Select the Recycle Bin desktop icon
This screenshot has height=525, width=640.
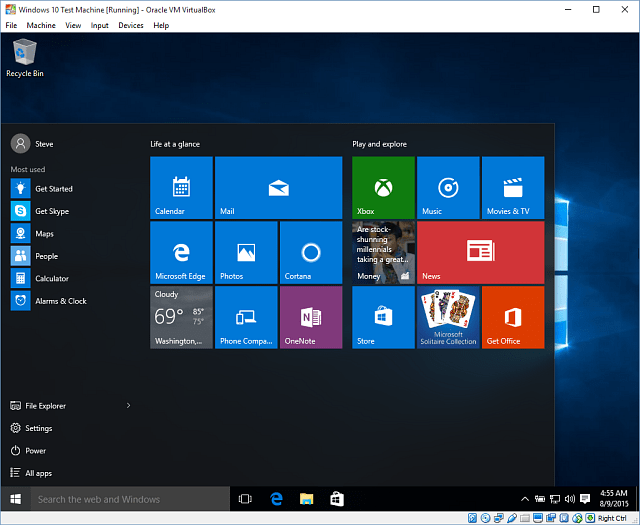point(25,58)
